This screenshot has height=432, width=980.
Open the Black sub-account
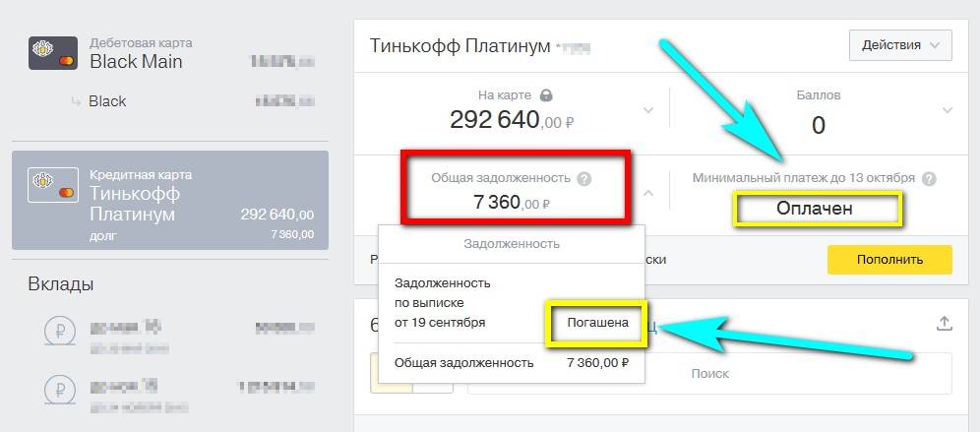click(x=107, y=101)
